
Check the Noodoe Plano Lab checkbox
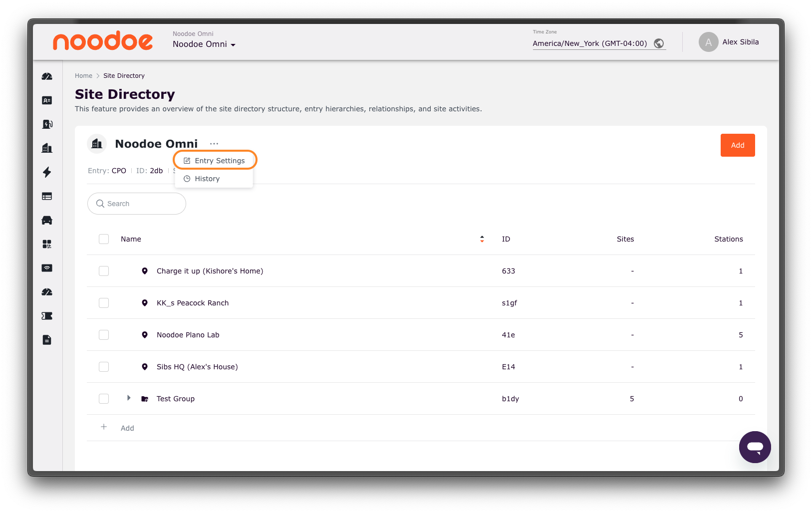pos(104,335)
